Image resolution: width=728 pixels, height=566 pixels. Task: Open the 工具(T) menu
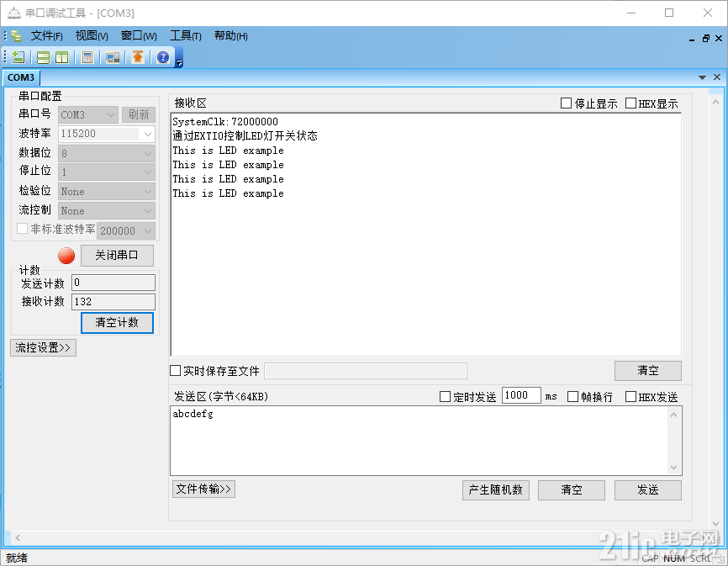pos(185,36)
